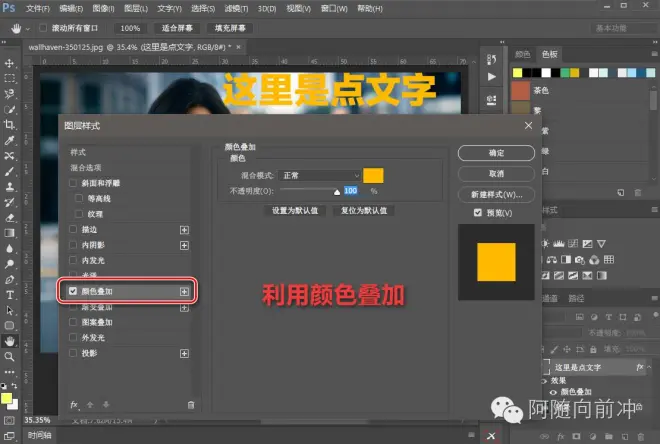Viewport: 660px width, 444px height.
Task: Click the foreground color swatch in toolbox
Action: tap(6, 398)
